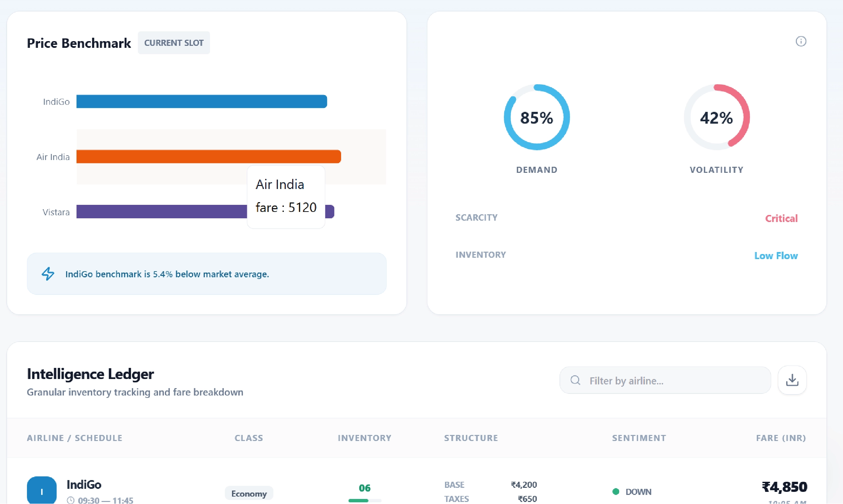Click the search magnifier icon
The width and height of the screenshot is (843, 504).
(575, 380)
